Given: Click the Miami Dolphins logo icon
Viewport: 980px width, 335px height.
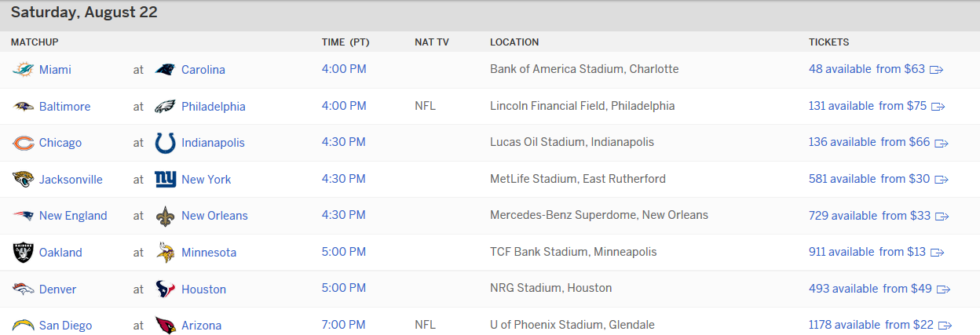Looking at the screenshot, I should [x=24, y=70].
